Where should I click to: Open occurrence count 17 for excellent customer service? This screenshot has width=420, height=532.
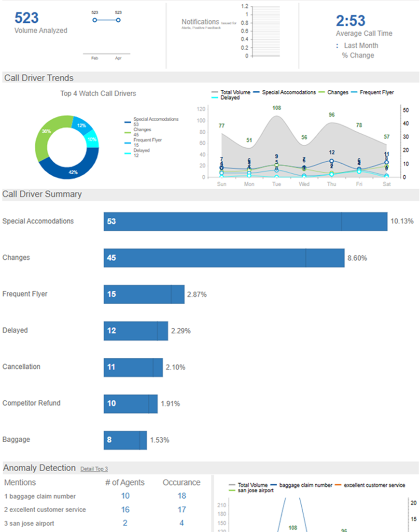(182, 509)
